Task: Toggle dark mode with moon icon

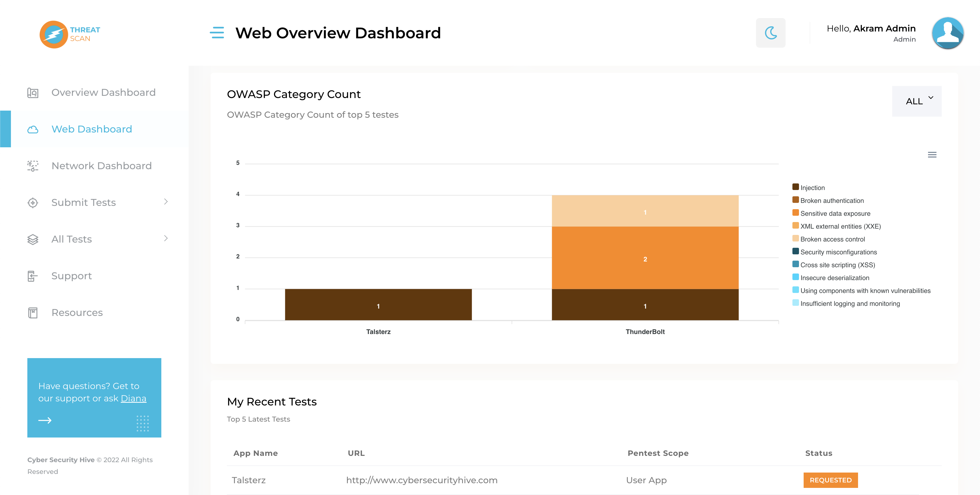Action: [x=770, y=33]
